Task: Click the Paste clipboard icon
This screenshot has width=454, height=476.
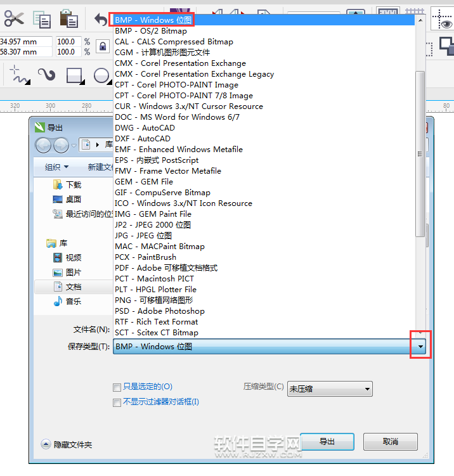Action: (x=68, y=18)
